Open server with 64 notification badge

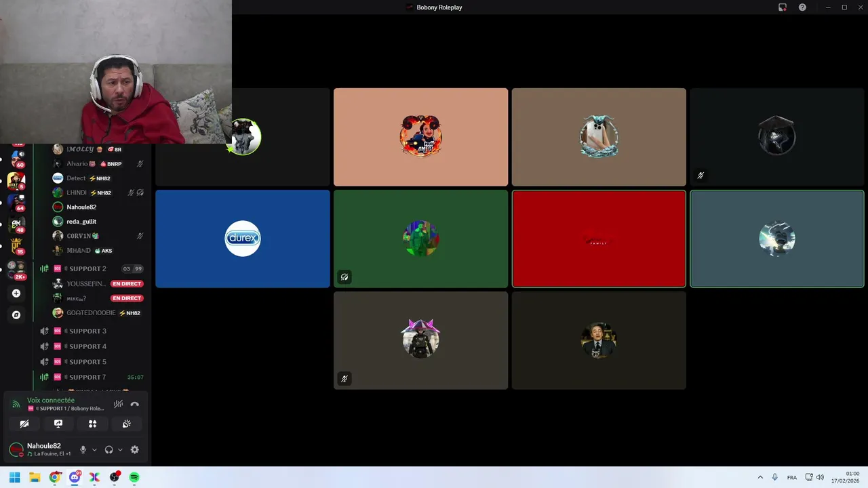(16, 202)
